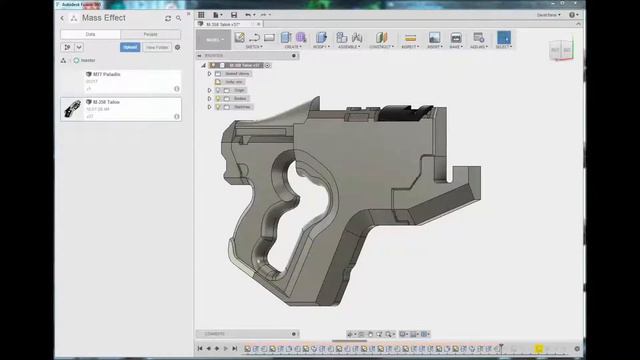Select the Make 3D print icon
The image size is (640, 360).
456,38
